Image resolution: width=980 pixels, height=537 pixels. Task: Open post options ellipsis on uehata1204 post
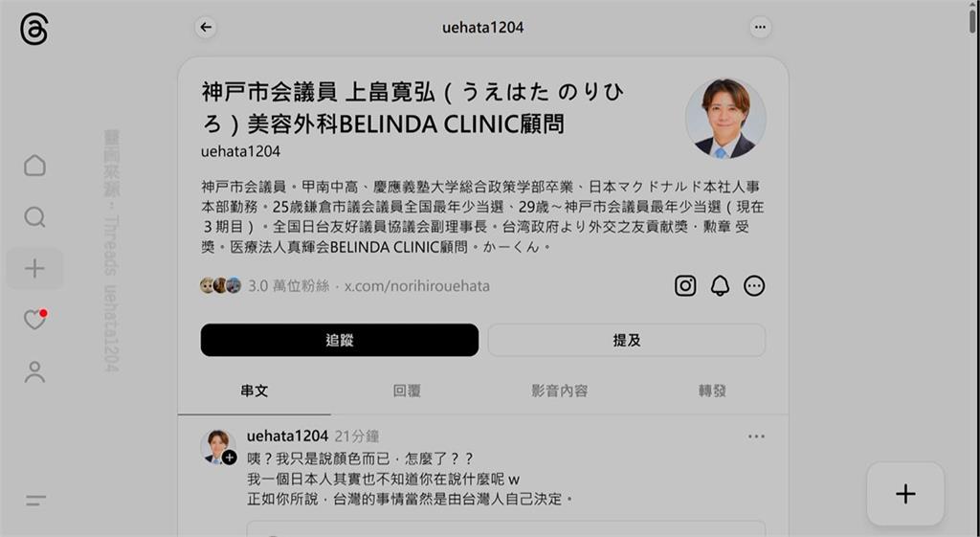(756, 436)
